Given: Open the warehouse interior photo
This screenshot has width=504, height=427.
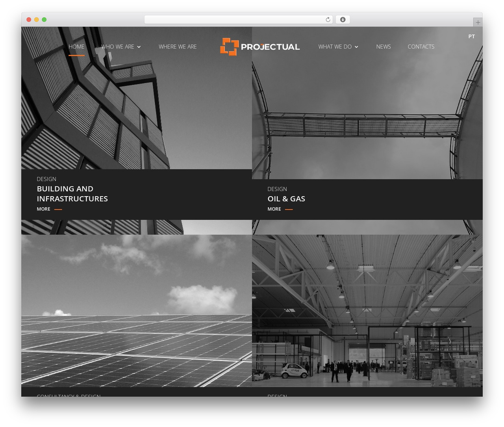Looking at the screenshot, I should 367,311.
